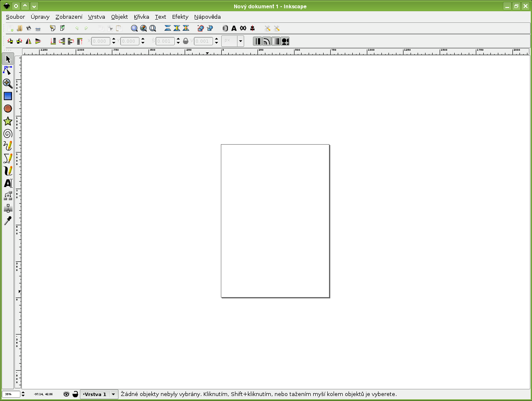
Task: Click the zoom 35% input field
Action: [x=11, y=394]
